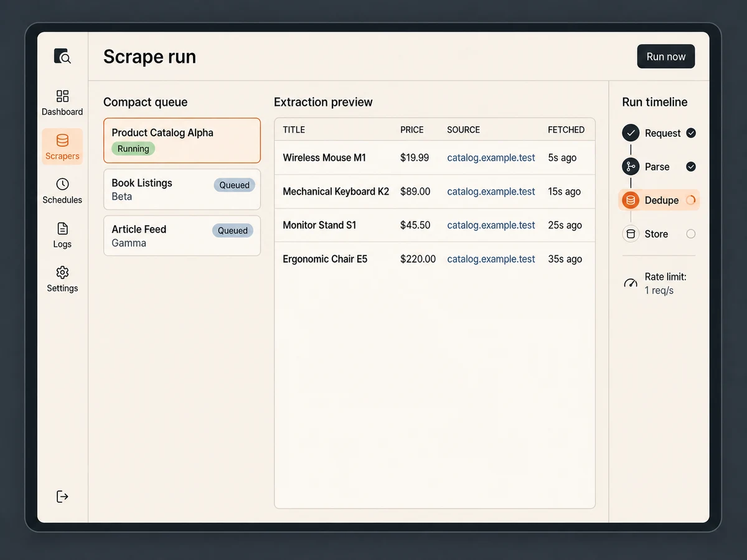Screen dimensions: 747x560
Task: Select the Scrapers database icon
Action: coord(62,140)
